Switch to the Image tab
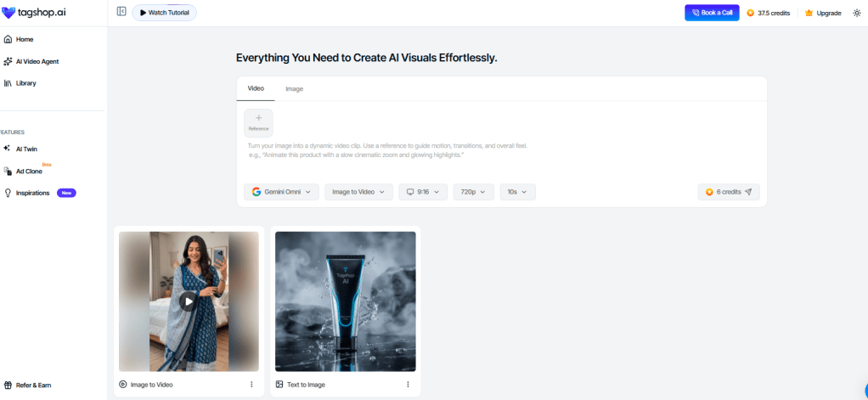 click(x=294, y=88)
